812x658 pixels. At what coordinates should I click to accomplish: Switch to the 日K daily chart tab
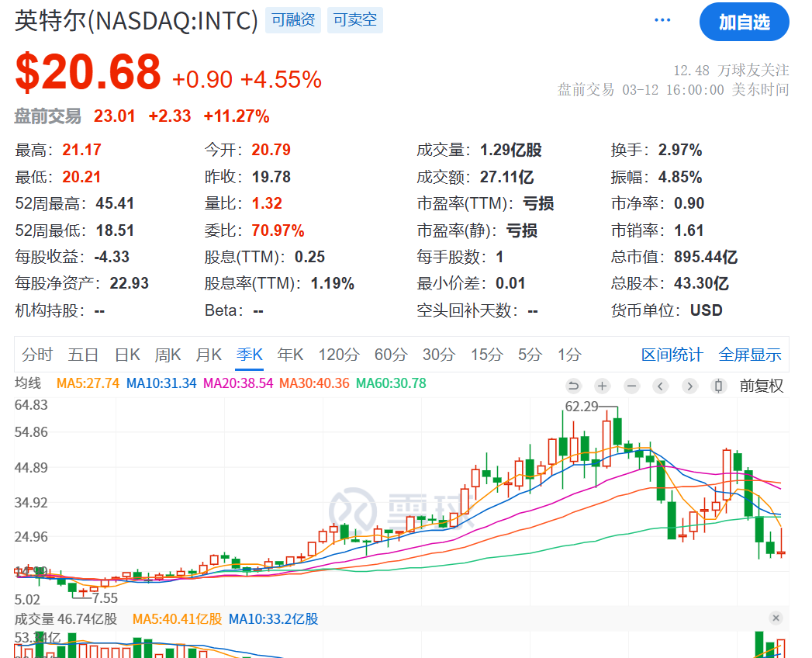pos(127,355)
